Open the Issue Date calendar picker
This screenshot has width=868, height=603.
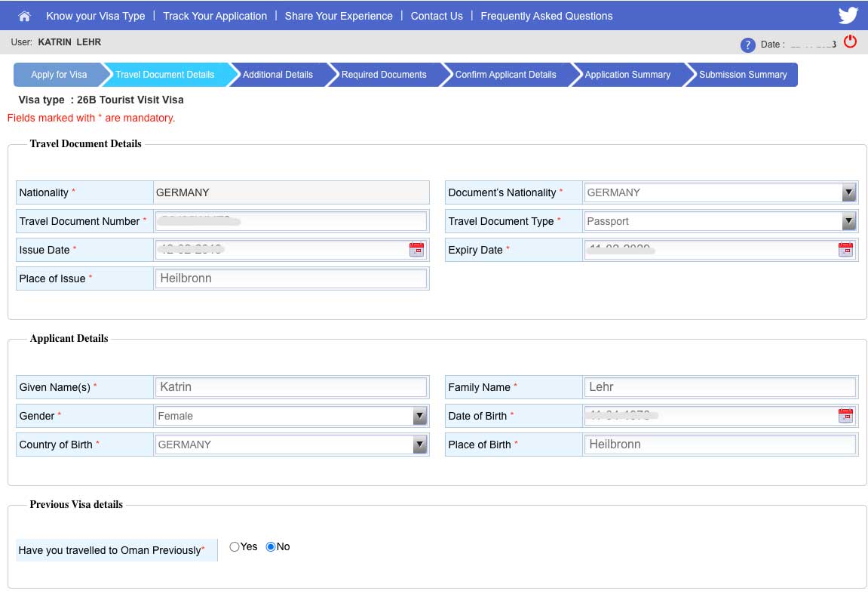coord(416,250)
